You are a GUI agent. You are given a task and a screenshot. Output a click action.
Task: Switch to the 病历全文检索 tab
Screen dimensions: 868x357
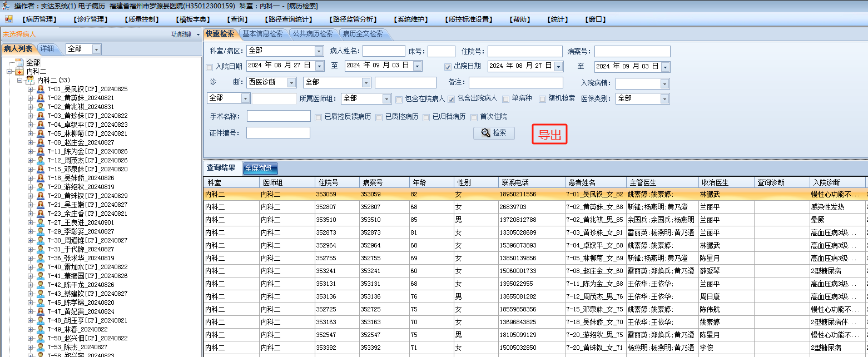(363, 34)
